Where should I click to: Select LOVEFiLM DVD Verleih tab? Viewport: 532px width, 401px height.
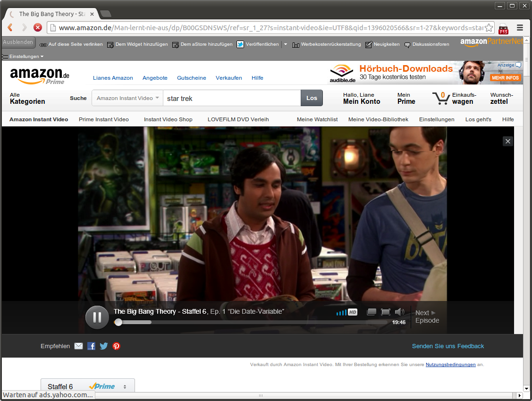(238, 119)
